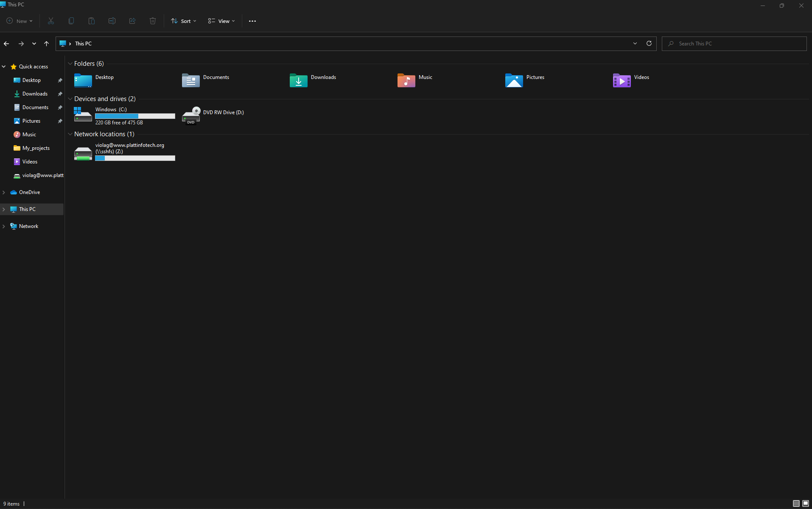Select the DVD RW Drive (D:) icon
The image size is (812, 509).
coord(191,115)
